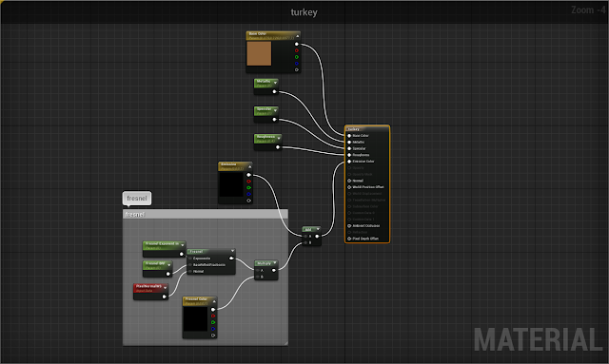609x364 pixels.
Task: Click the Ambient Occlusion pin on output node
Action: tap(349, 225)
